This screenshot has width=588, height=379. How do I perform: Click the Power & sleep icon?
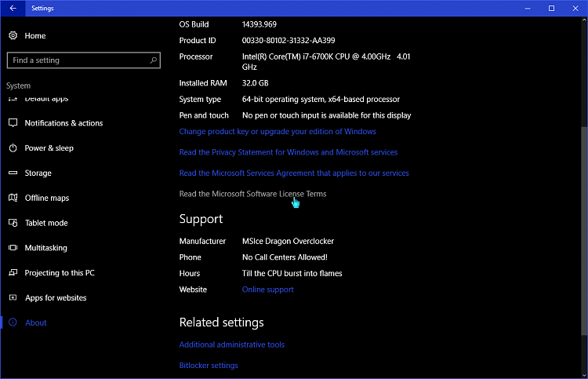[13, 148]
